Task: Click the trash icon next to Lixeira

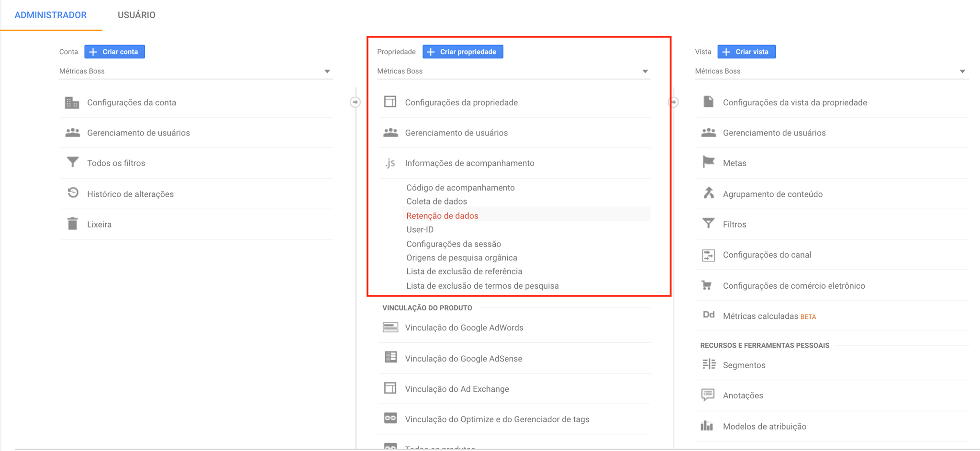Action: coord(72,224)
